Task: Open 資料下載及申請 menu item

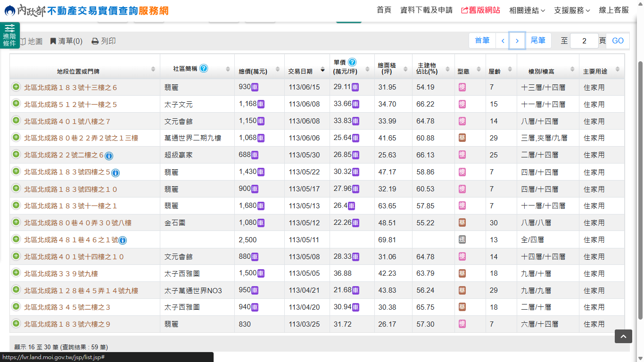Action: click(x=426, y=10)
